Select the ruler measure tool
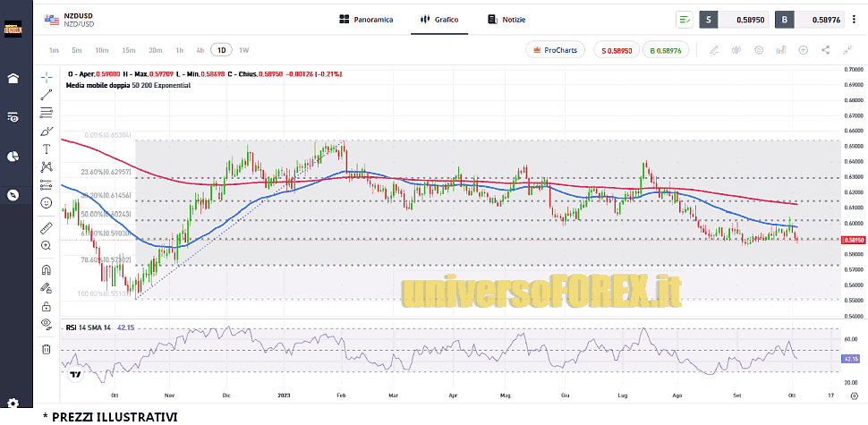This screenshot has height=425, width=868. (x=47, y=227)
